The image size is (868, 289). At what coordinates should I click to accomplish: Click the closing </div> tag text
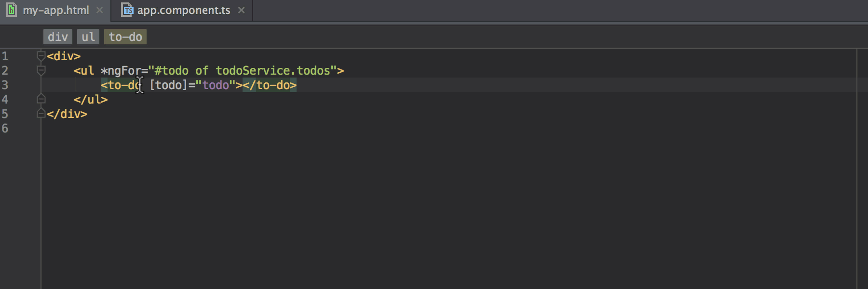[67, 114]
